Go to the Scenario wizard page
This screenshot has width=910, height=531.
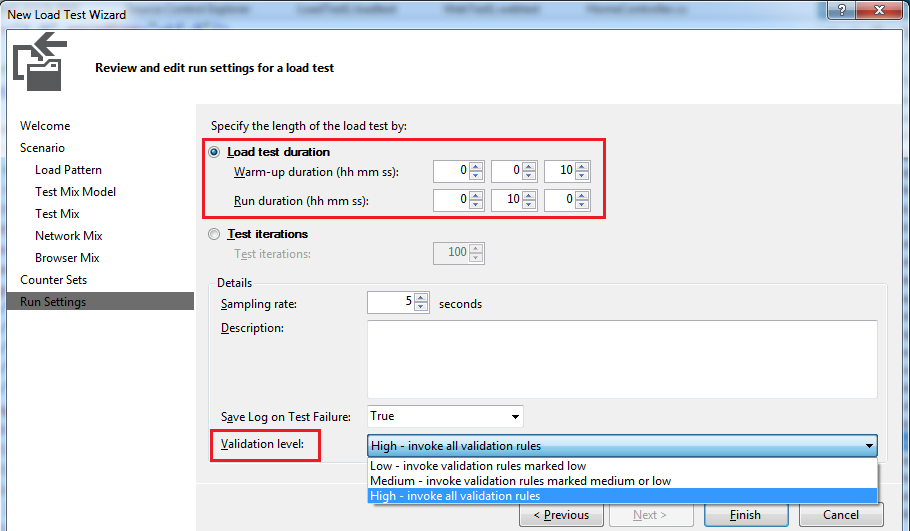[x=42, y=148]
